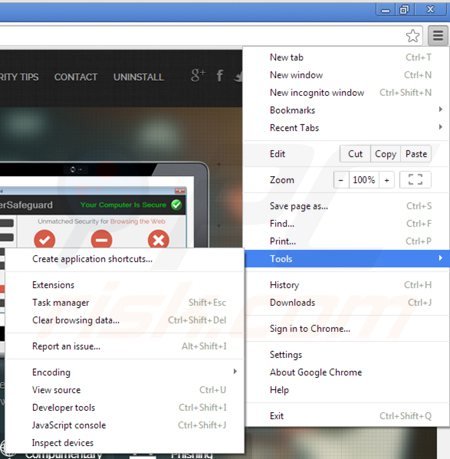
Task: Choose Find... menu option
Action: click(347, 224)
